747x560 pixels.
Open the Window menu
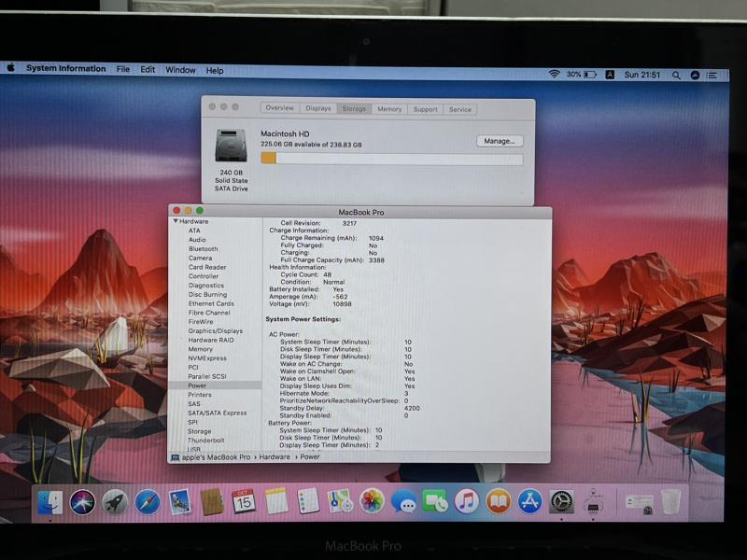(180, 70)
